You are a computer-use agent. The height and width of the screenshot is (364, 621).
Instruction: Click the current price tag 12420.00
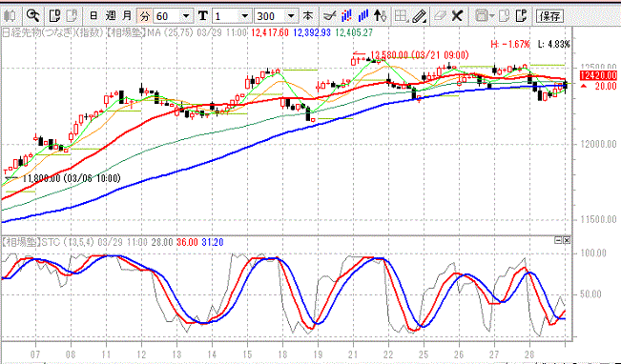click(x=598, y=75)
